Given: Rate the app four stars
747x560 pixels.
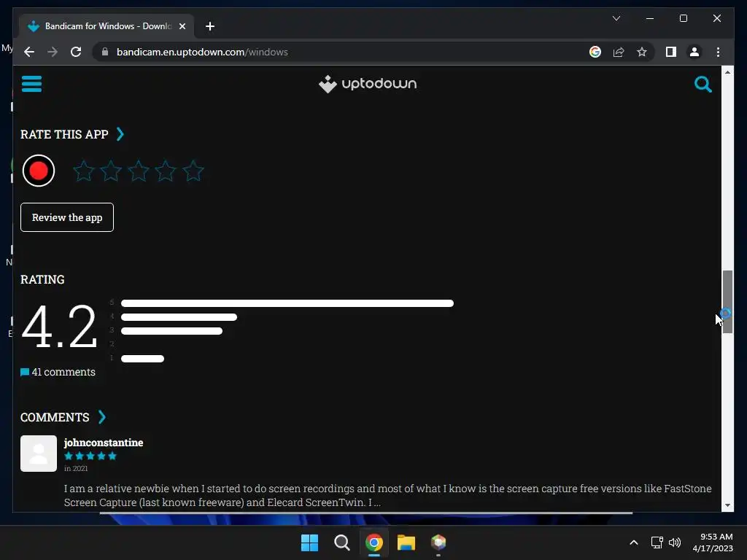Looking at the screenshot, I should tap(166, 171).
